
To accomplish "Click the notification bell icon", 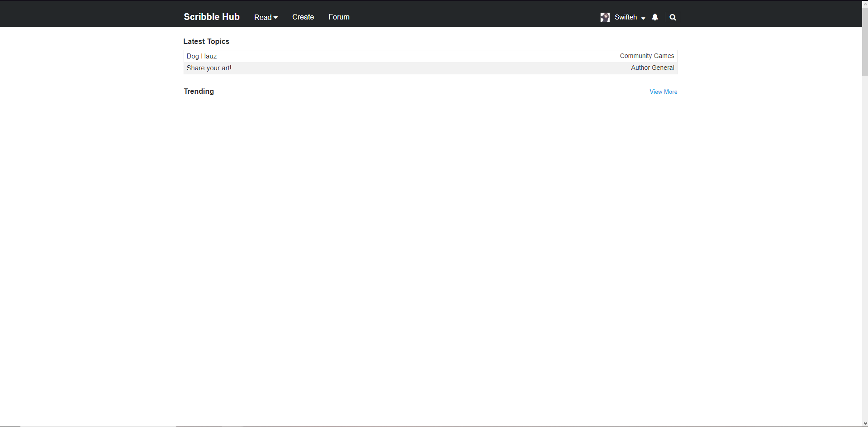I will 655,17.
